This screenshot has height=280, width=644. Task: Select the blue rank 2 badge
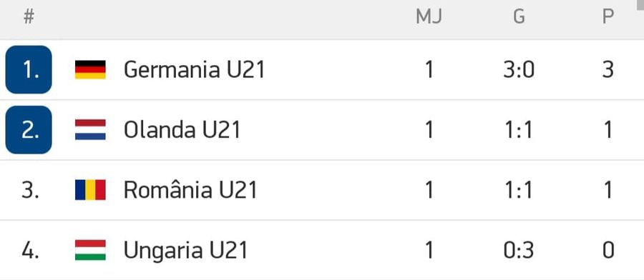[29, 130]
